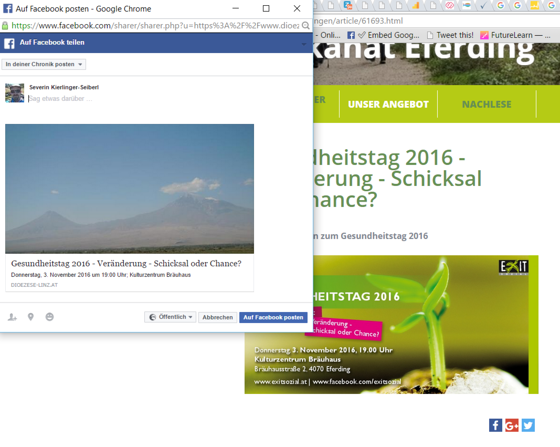Click the name Severin Kierlinger-Seiberl
The height and width of the screenshot is (447, 560).
pyautogui.click(x=64, y=87)
